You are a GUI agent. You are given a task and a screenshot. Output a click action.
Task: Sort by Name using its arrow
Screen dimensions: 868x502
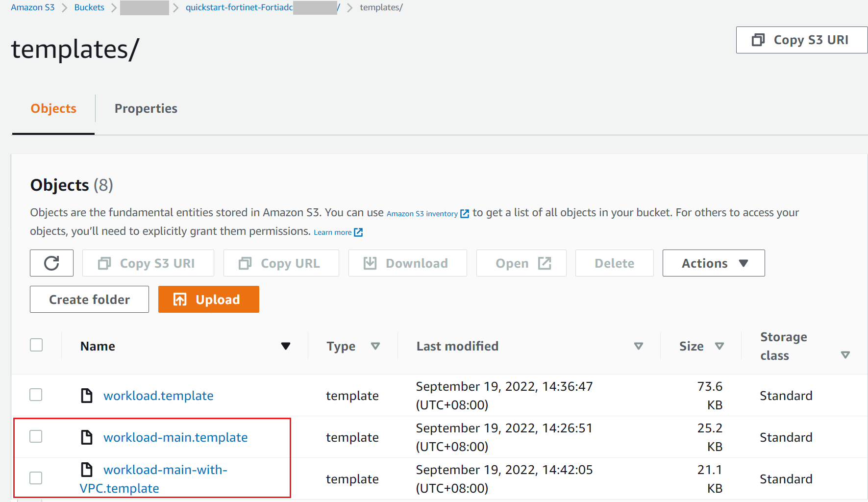286,346
